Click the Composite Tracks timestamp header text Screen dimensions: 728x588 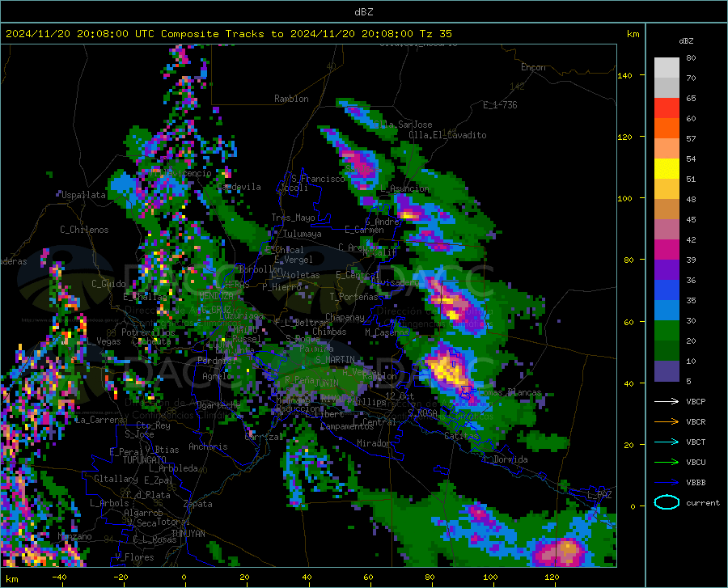228,34
